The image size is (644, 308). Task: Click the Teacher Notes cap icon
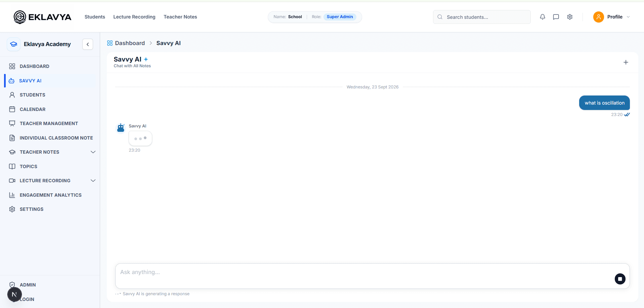12,152
